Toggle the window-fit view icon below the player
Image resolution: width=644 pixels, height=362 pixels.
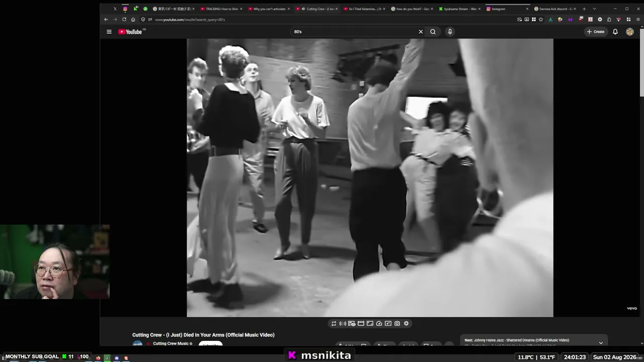[x=370, y=323]
